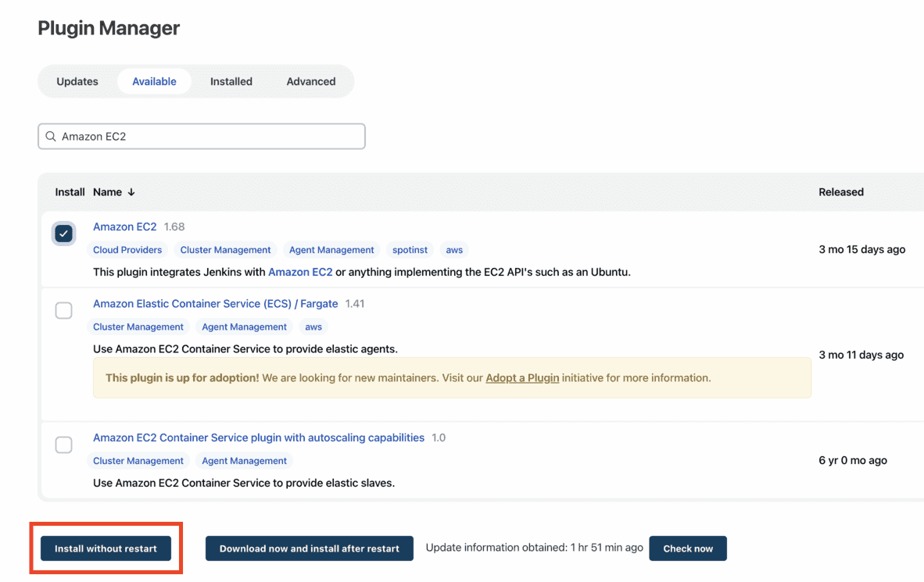Image resolution: width=924 pixels, height=582 pixels.
Task: Open the Amazon EC2 plugin page
Action: (124, 226)
